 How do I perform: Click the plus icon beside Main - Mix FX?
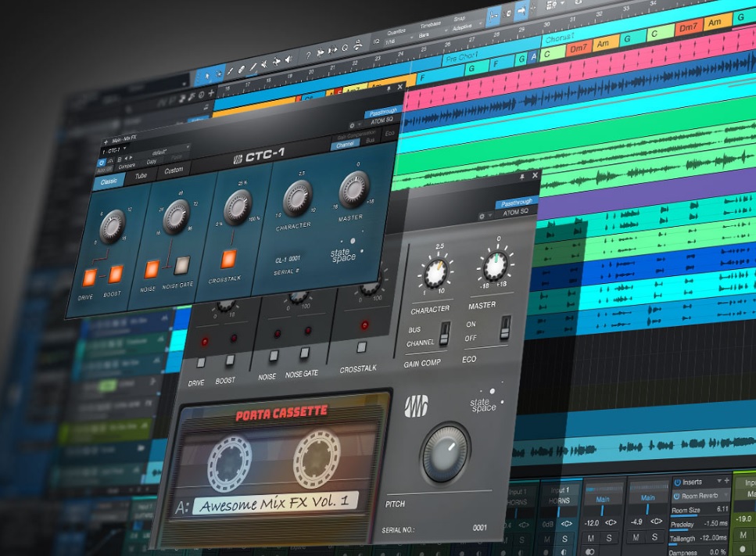106,142
